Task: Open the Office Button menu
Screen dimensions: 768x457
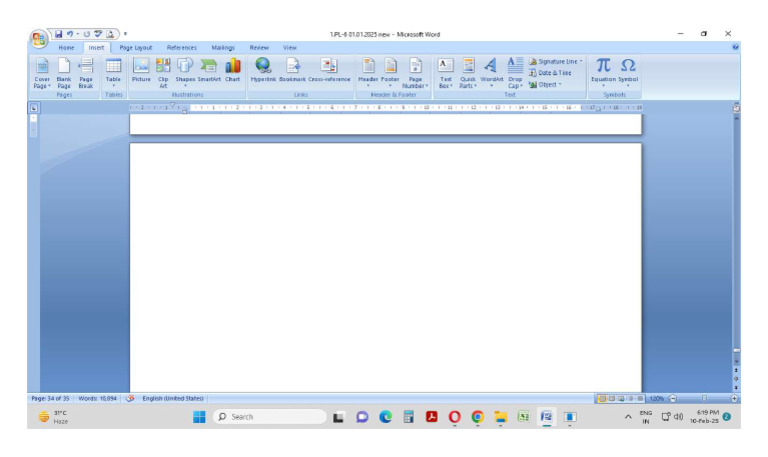Action: pos(38,39)
